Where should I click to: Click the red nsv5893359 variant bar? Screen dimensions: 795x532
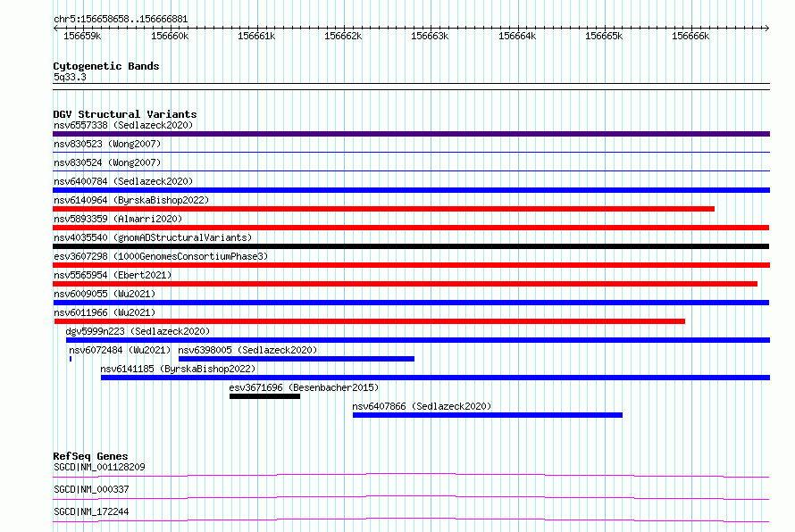[411, 228]
